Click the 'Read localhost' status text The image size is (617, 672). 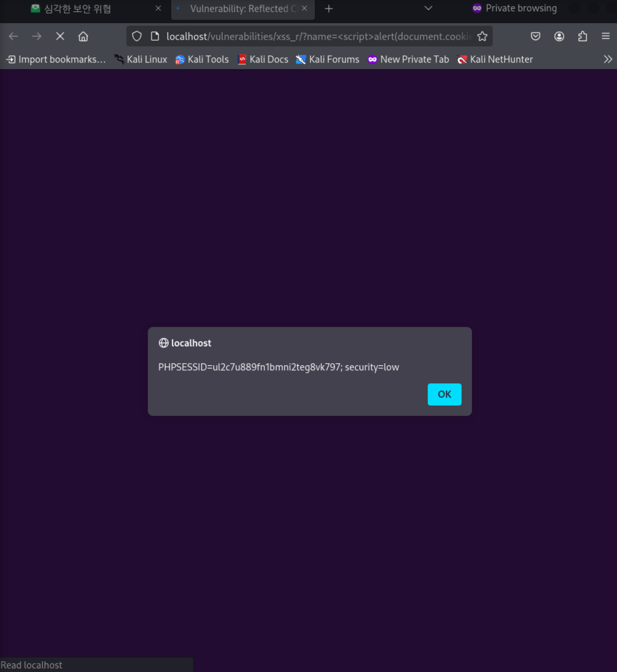click(x=31, y=665)
